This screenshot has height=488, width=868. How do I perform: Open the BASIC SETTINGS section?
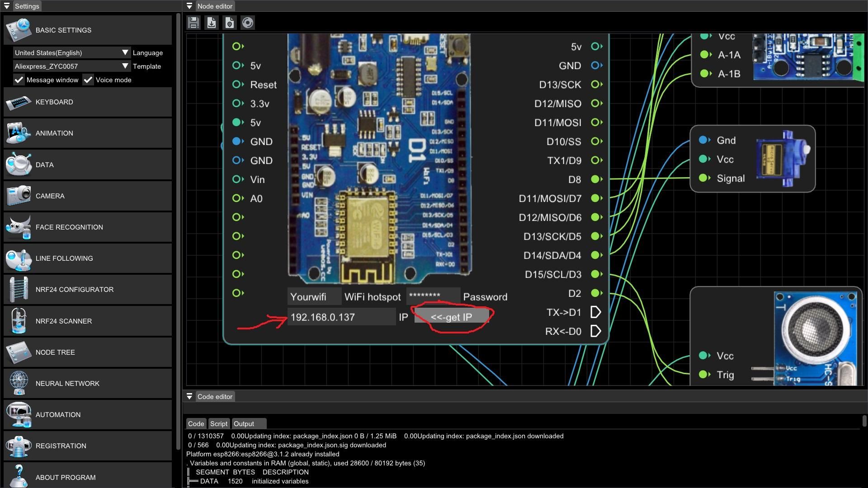[x=88, y=30]
